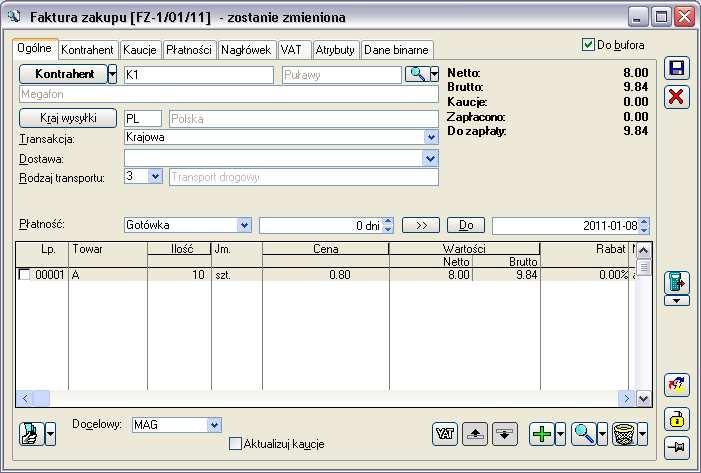
Task: Click the Ilość column header
Action: [x=179, y=249]
